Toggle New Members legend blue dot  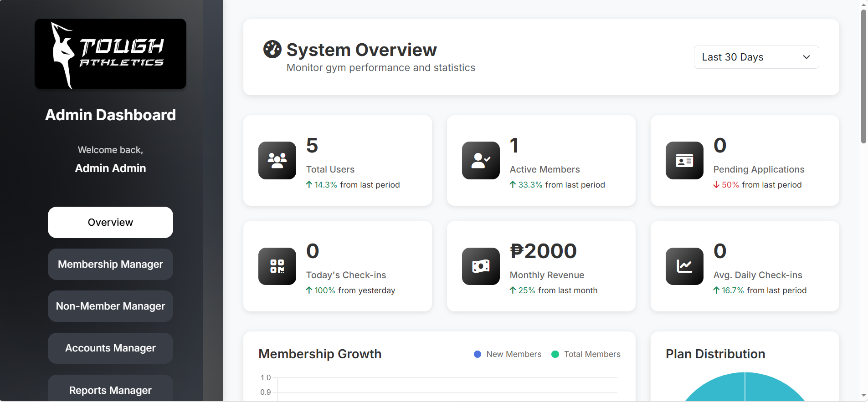tap(478, 354)
